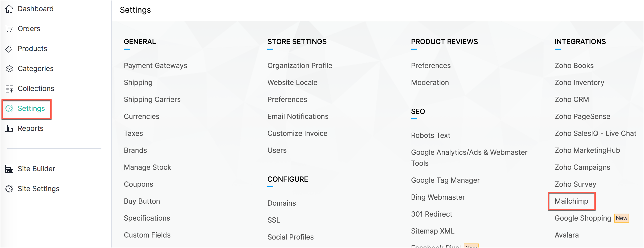Open Google Shopping integration
644x248 pixels.
pos(582,218)
